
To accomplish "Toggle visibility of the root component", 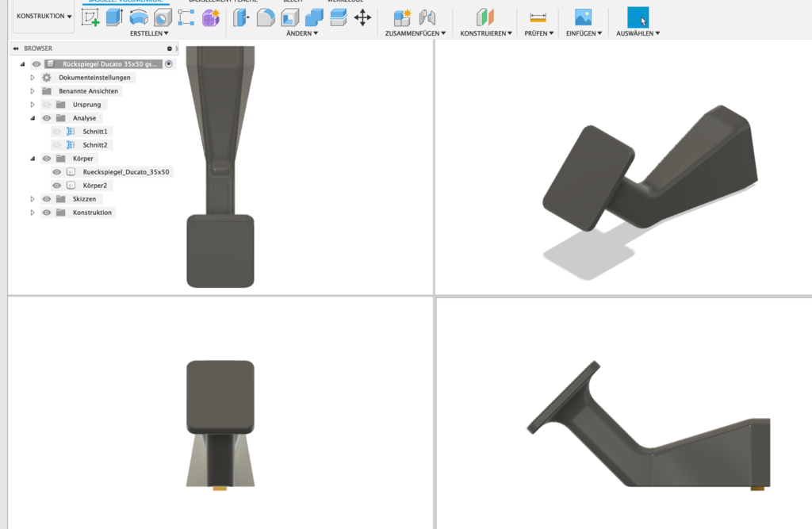I will coord(36,64).
